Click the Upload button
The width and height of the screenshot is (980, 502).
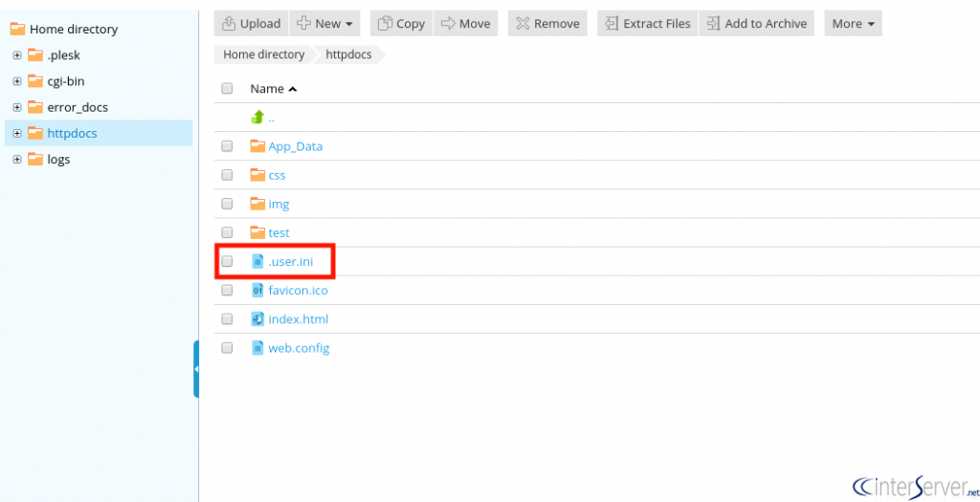click(252, 24)
